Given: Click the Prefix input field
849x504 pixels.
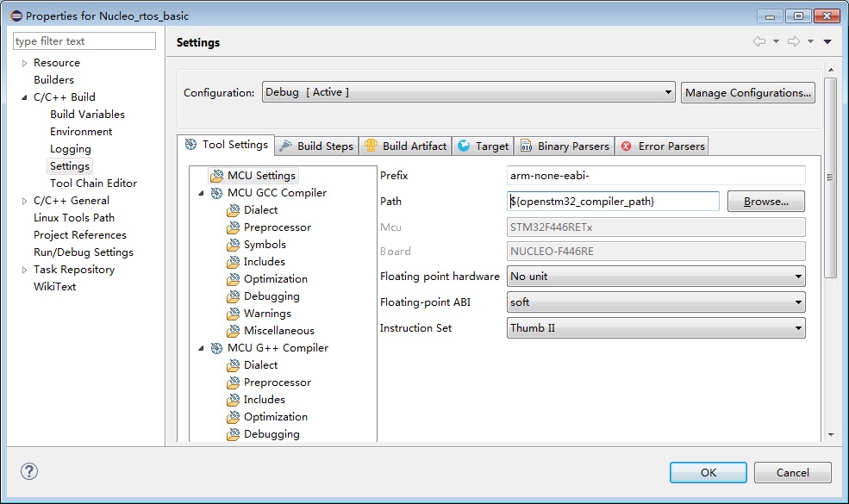Looking at the screenshot, I should [x=656, y=176].
